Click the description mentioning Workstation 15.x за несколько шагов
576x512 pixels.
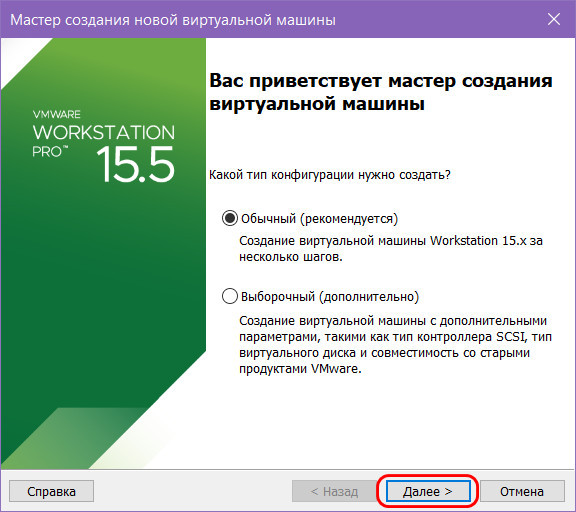pos(391,249)
